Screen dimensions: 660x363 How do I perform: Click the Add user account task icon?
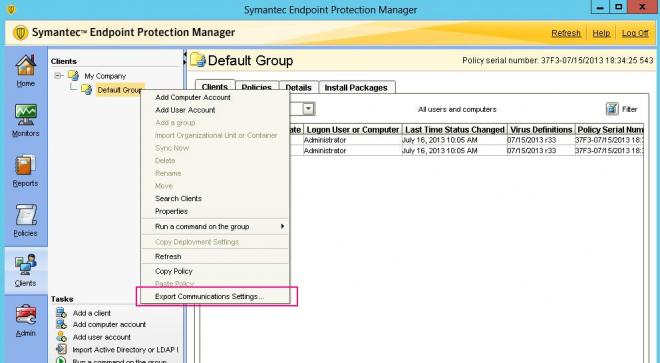click(x=61, y=337)
